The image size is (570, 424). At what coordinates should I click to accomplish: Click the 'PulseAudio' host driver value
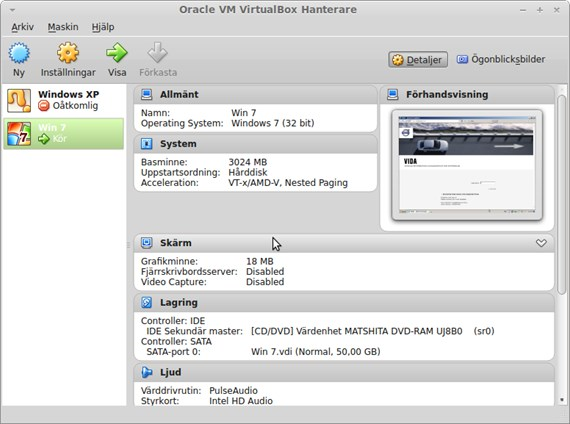[x=233, y=391]
